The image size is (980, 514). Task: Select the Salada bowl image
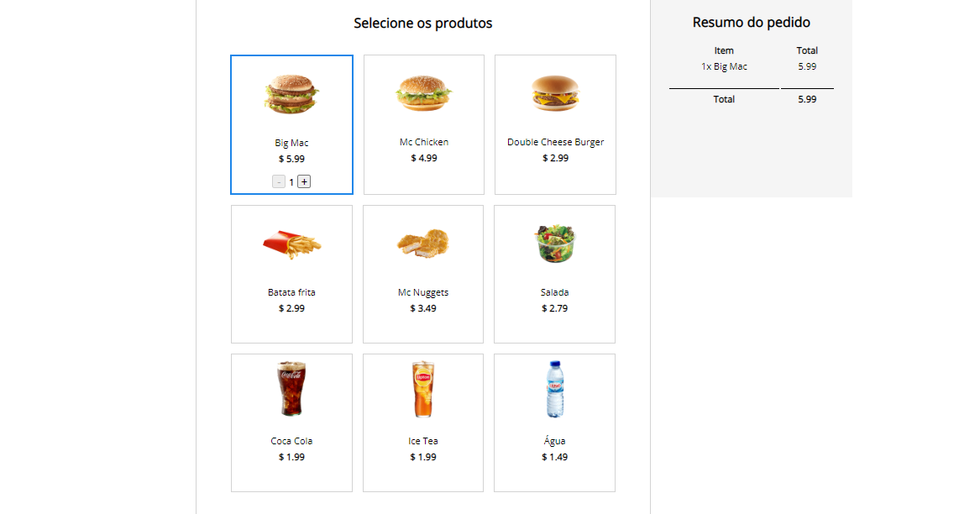point(555,244)
